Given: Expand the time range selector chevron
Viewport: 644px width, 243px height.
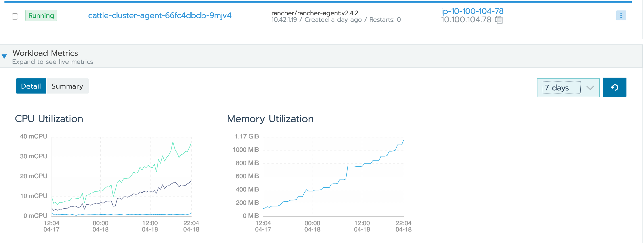Looking at the screenshot, I should tap(590, 88).
